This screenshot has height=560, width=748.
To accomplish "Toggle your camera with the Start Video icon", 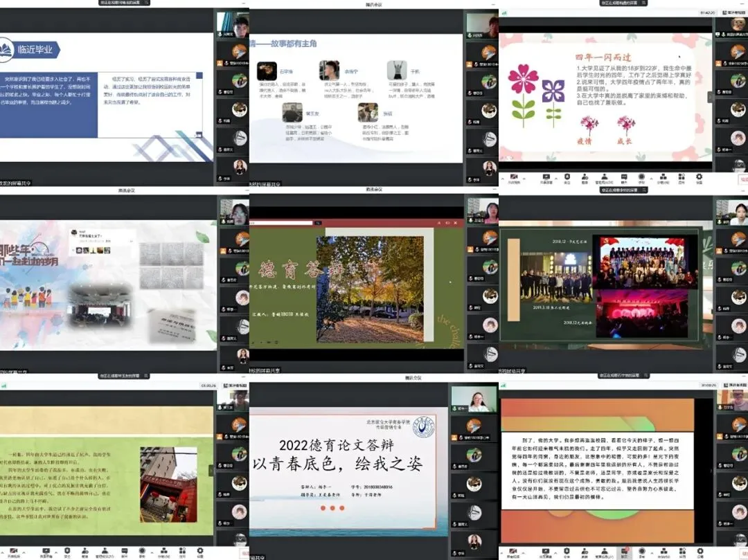I will 12,550.
